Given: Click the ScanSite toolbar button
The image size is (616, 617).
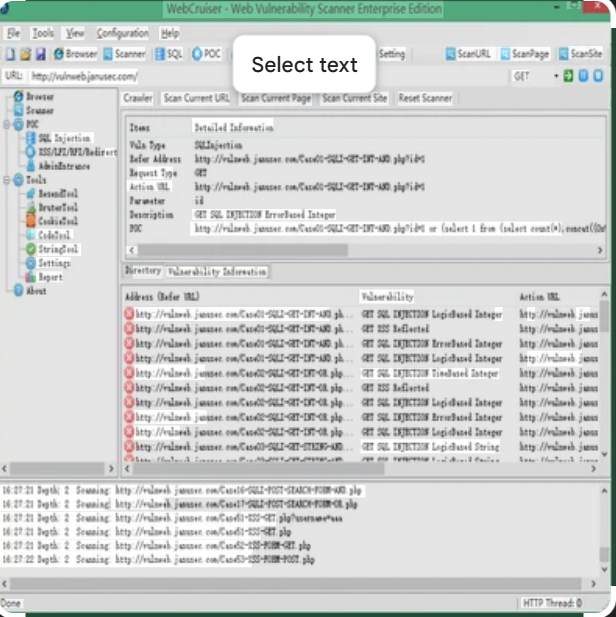Looking at the screenshot, I should pyautogui.click(x=581, y=54).
